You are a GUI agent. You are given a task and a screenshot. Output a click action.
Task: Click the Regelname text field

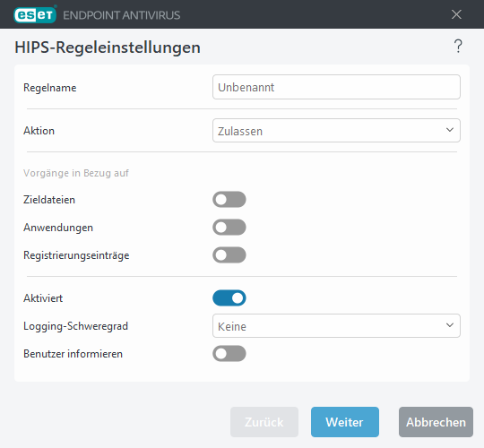[x=336, y=87]
